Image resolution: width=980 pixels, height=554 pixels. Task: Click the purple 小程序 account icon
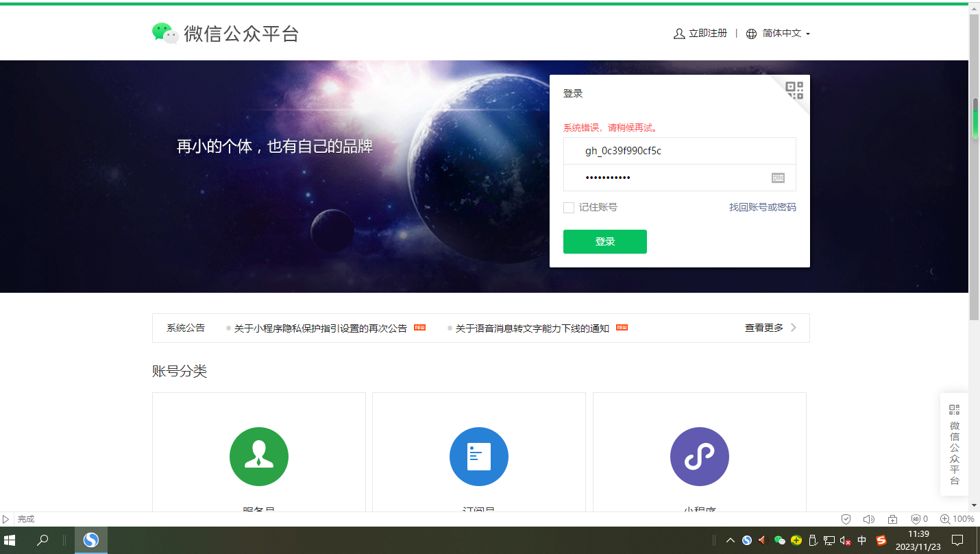[700, 457]
